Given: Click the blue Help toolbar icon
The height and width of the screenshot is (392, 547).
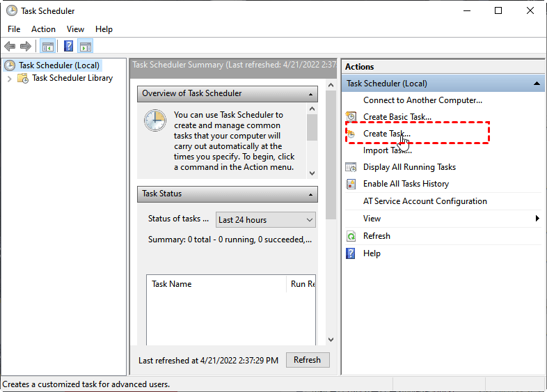Looking at the screenshot, I should click(69, 46).
